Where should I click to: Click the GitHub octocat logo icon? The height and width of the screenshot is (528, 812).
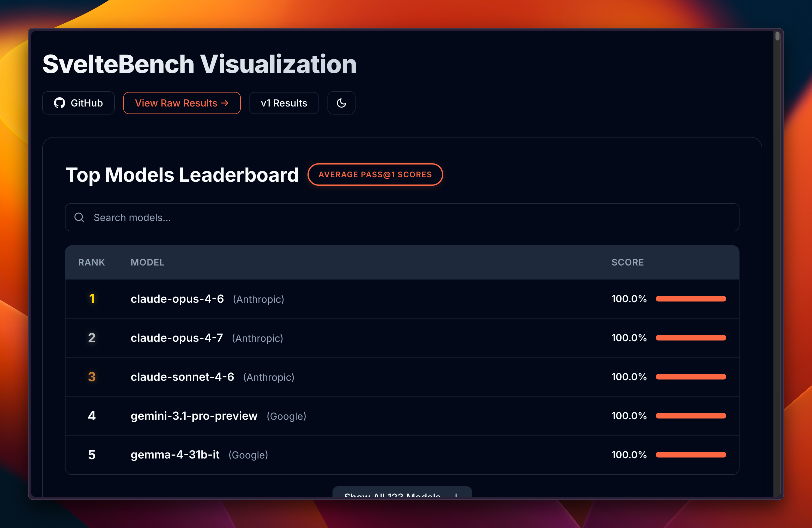click(59, 103)
